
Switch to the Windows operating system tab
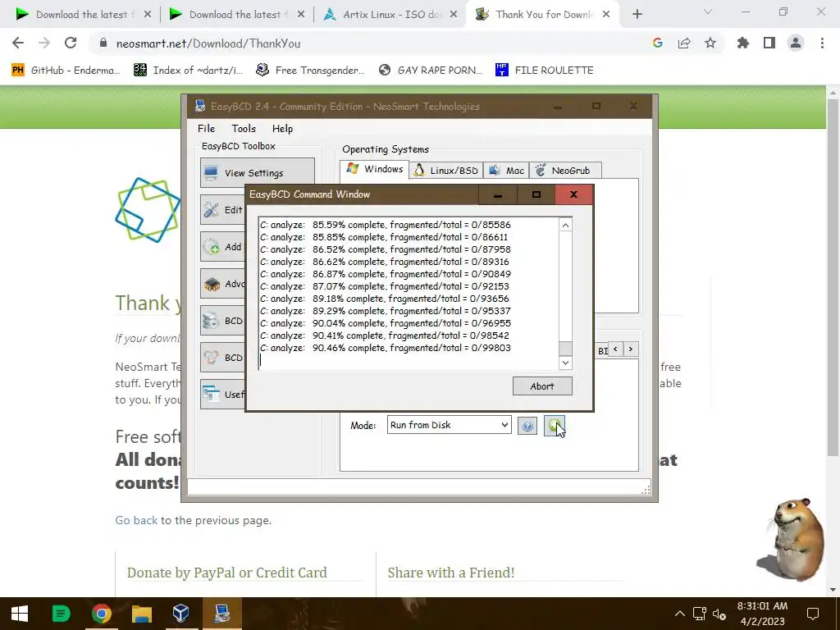point(374,169)
